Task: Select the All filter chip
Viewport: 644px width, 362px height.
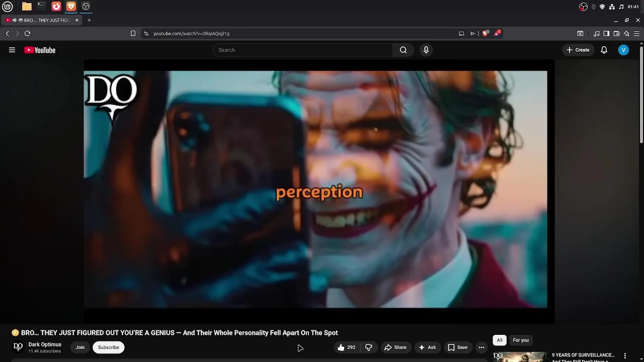Action: point(500,340)
